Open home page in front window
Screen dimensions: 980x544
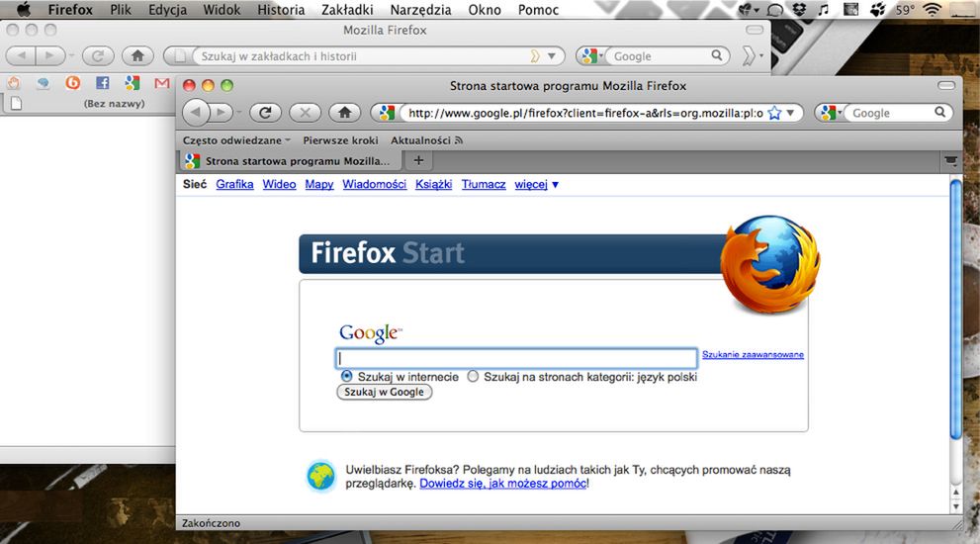pyautogui.click(x=344, y=113)
